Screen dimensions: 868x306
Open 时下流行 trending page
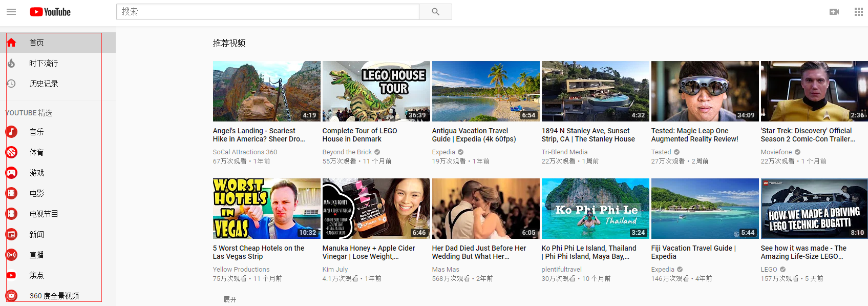tap(44, 63)
